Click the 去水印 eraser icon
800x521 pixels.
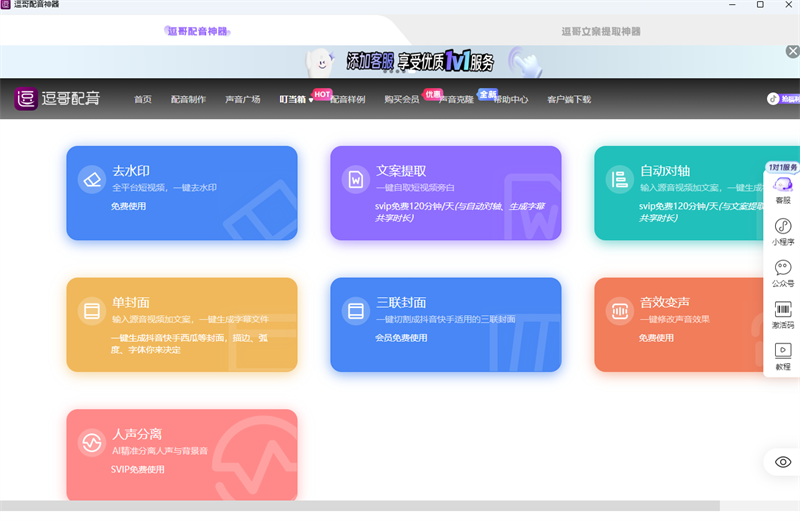91,178
